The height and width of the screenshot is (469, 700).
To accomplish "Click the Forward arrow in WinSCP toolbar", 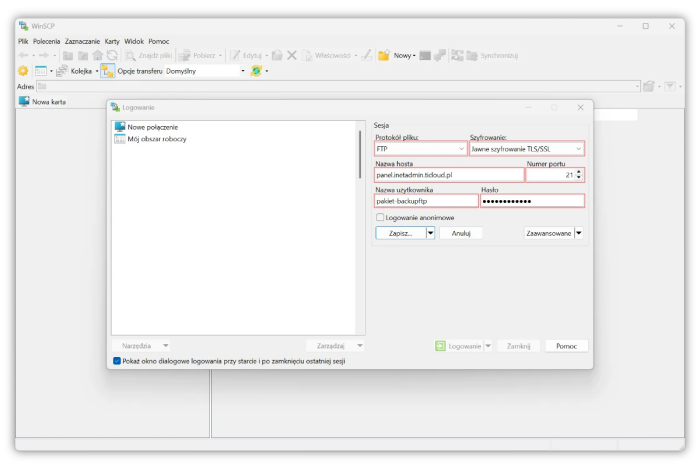I will (x=43, y=55).
